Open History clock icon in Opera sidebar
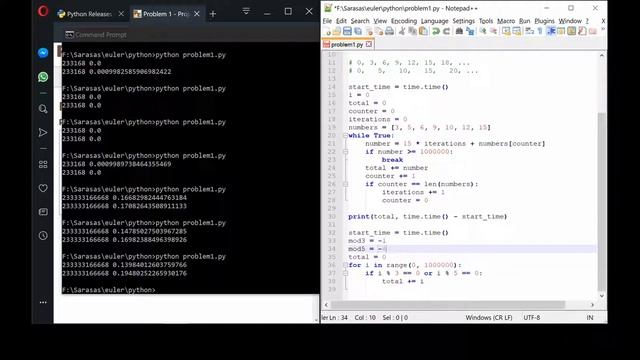The image size is (640, 360). 43,236
